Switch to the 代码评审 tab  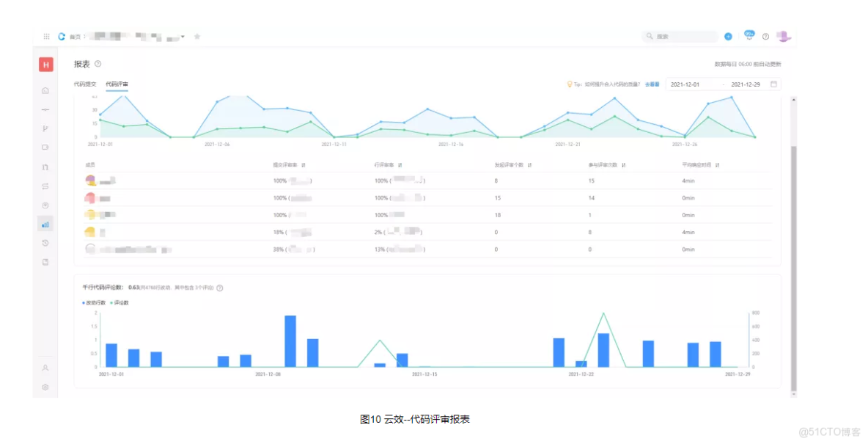[x=118, y=84]
